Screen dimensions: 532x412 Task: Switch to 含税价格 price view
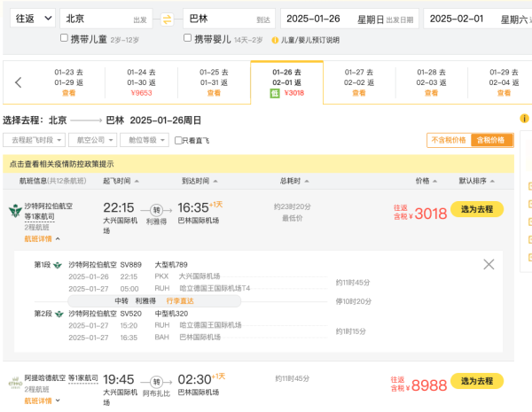[491, 140]
